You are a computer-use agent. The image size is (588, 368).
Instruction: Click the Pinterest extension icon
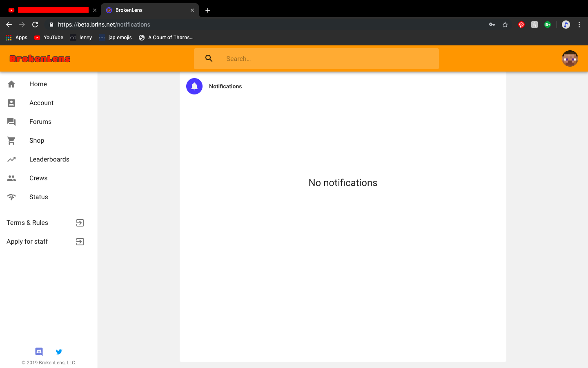521,25
